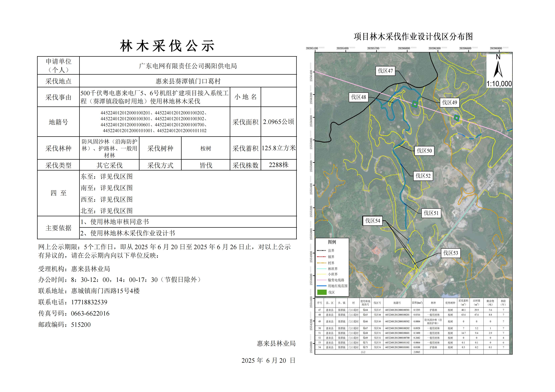The height and width of the screenshot is (392, 555).
Task: Click the 伐区47 map label
Action: [385, 71]
